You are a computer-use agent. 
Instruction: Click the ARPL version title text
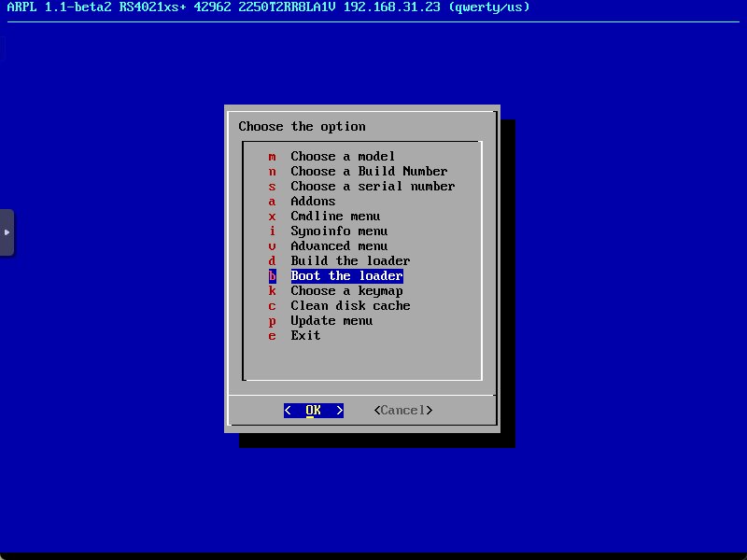coord(58,7)
